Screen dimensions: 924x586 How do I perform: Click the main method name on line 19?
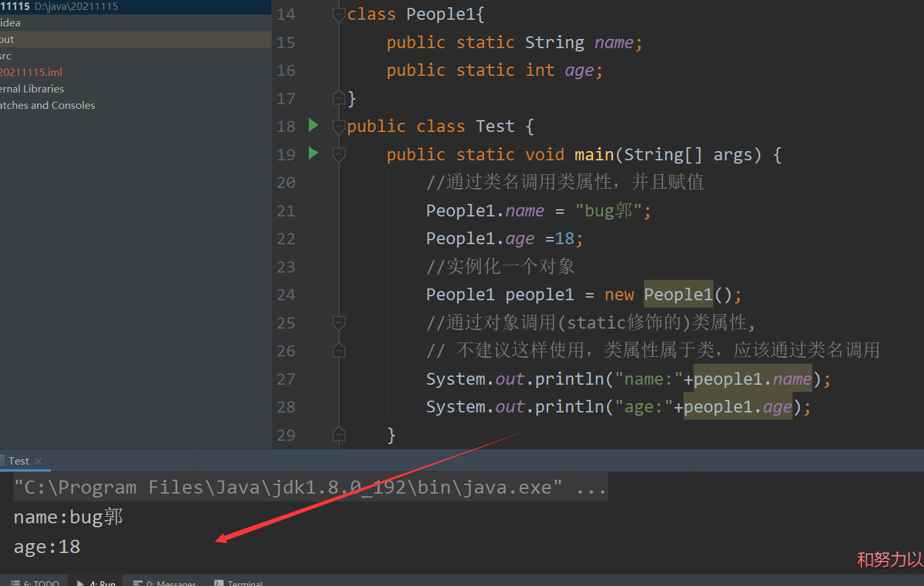point(594,154)
